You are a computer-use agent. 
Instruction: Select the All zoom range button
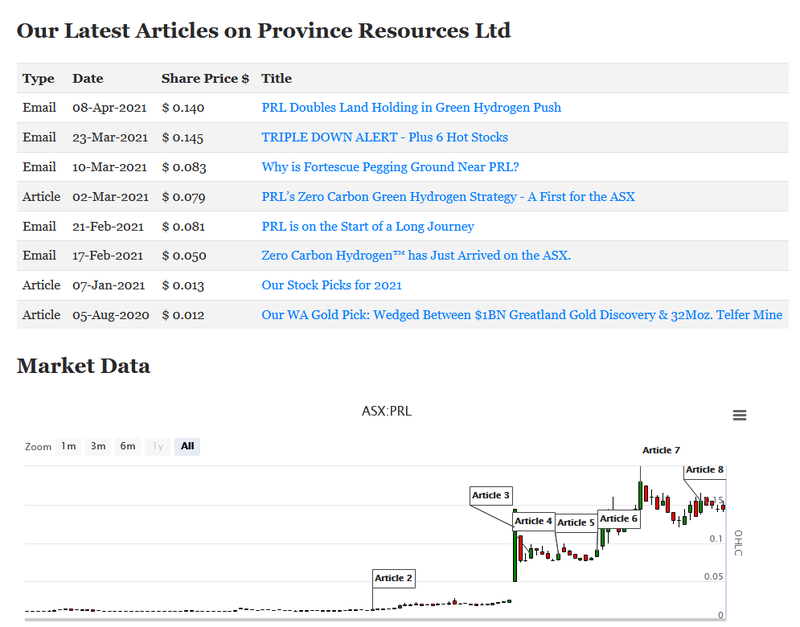pos(187,446)
